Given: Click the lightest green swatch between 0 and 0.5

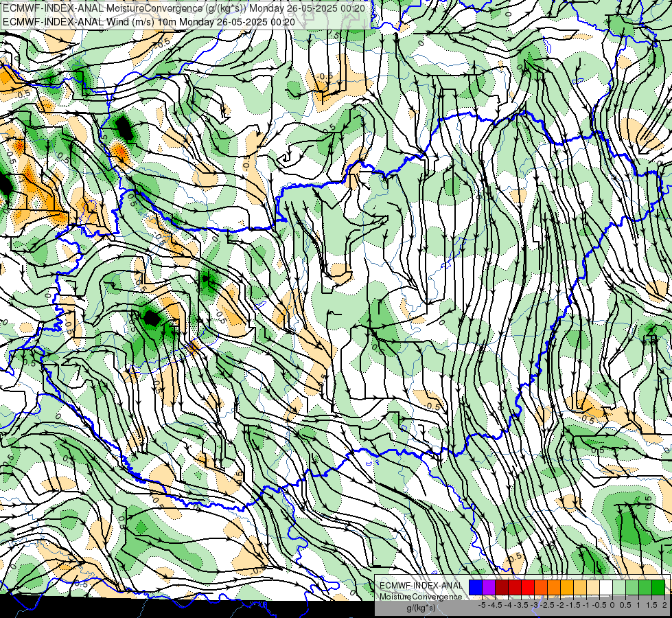Looking at the screenshot, I should pyautogui.click(x=619, y=587).
